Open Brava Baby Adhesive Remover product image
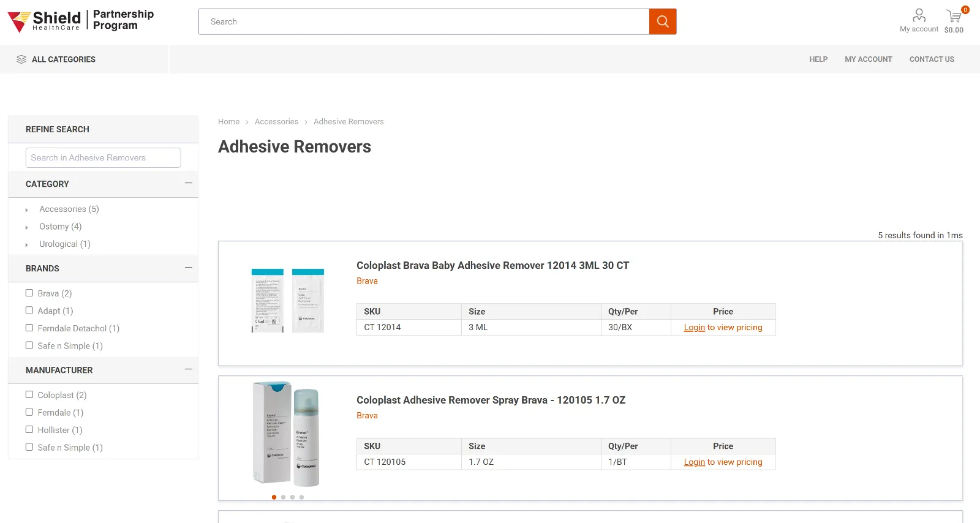This screenshot has height=523, width=980. tap(287, 300)
